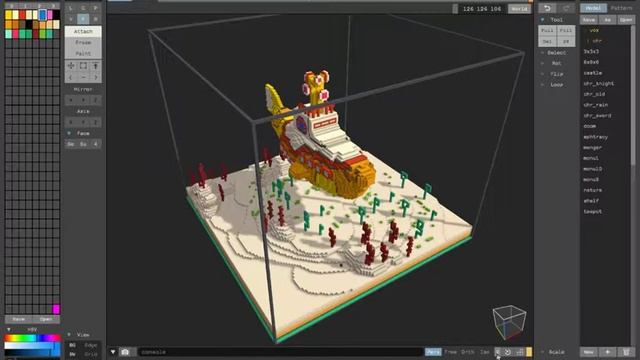
Task: Switch to Iso camera mode
Action: (484, 352)
